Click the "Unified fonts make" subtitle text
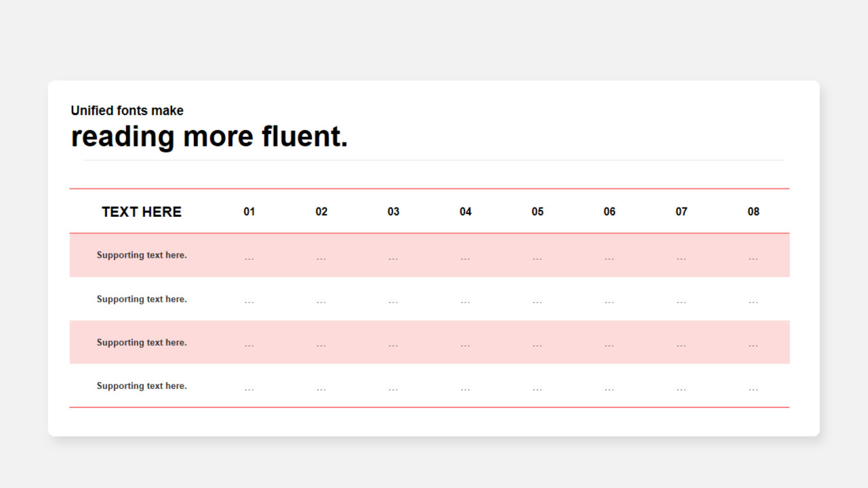The height and width of the screenshot is (488, 868). point(127,110)
